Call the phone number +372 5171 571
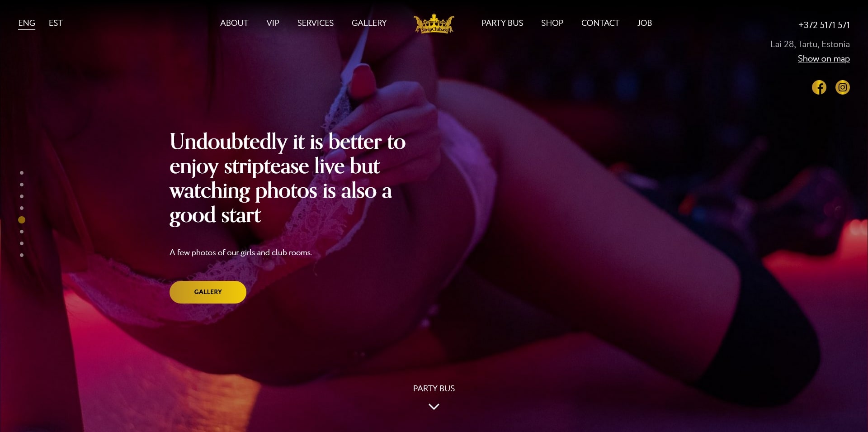 [824, 25]
